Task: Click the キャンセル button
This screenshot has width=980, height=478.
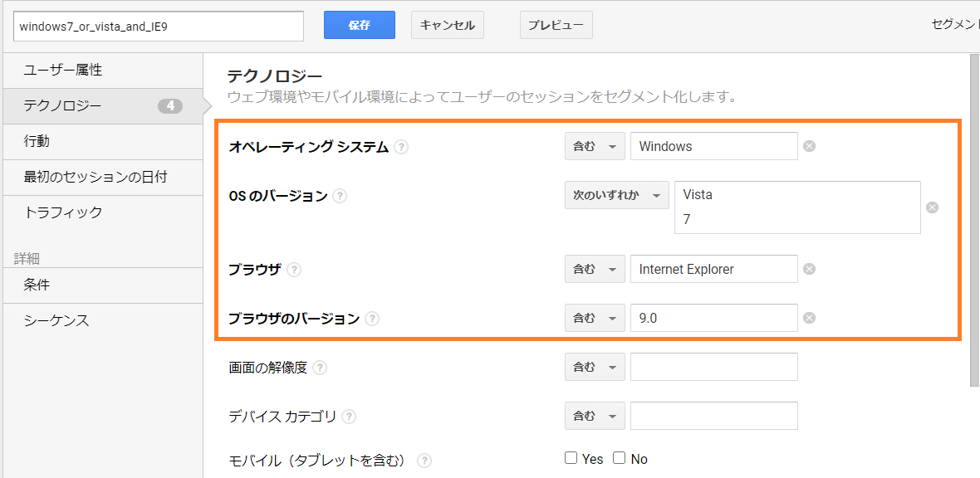Action: [x=447, y=25]
